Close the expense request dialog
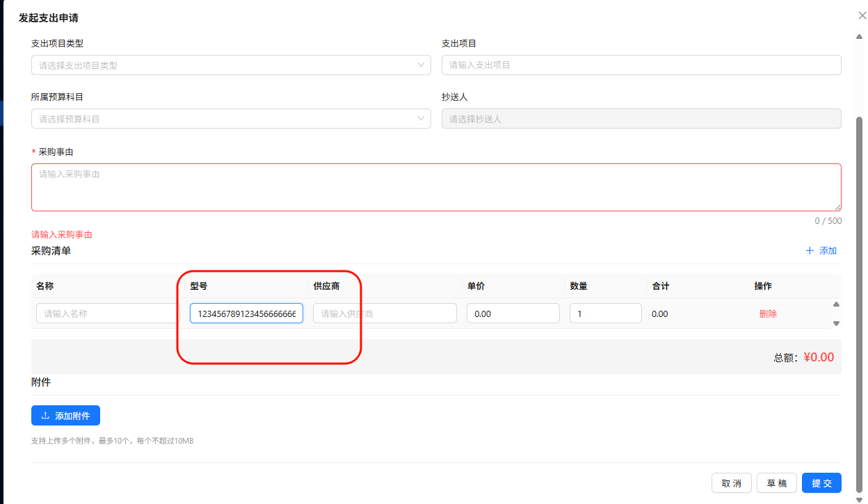This screenshot has width=868, height=504. pos(862,15)
